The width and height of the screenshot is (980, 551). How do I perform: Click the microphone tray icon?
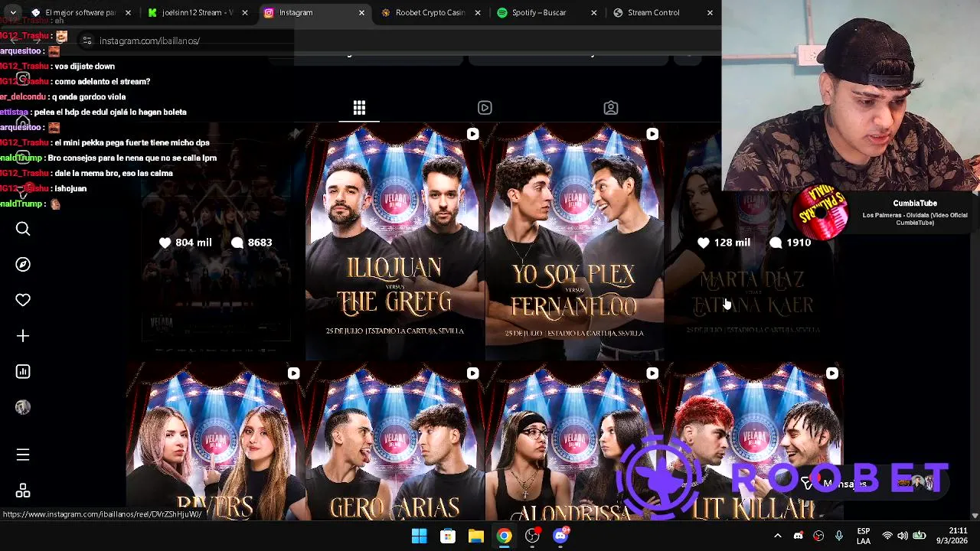(x=839, y=536)
